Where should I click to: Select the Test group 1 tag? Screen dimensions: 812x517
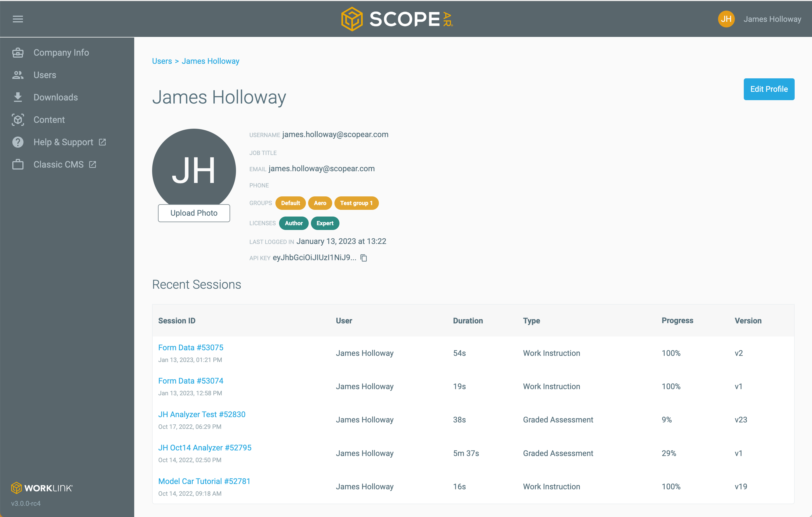click(357, 203)
